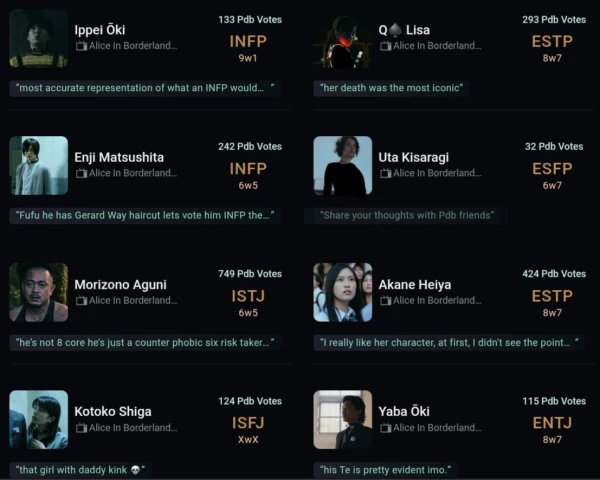Click Enji Matsushita's avatar image
Screen dimensions: 600x480
click(39, 165)
